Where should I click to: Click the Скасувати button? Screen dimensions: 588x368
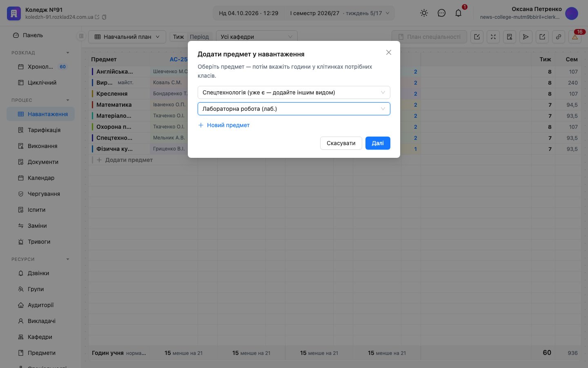(x=341, y=143)
